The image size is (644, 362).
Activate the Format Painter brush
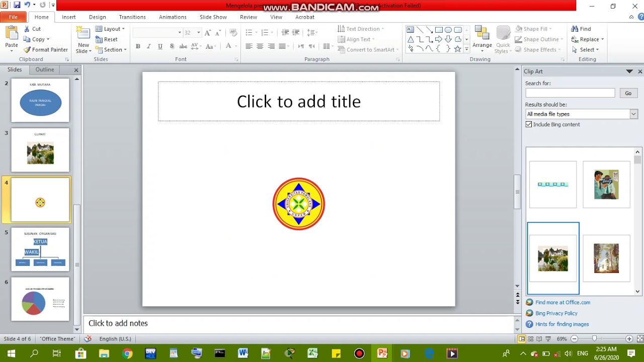pyautogui.click(x=45, y=50)
